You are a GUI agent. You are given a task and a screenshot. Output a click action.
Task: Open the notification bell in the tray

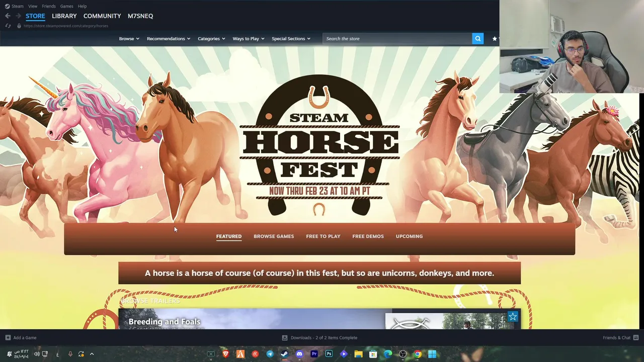[9, 354]
